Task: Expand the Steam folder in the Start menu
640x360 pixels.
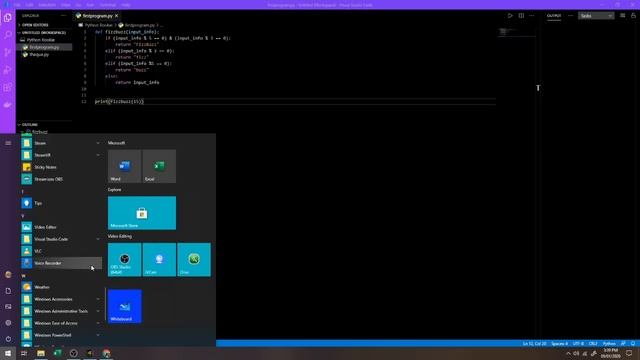Action: 61,143
